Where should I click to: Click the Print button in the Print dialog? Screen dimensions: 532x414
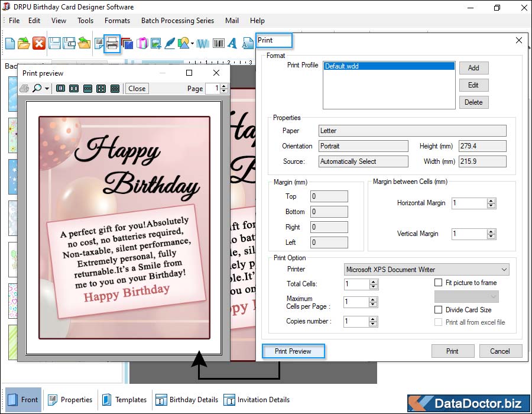click(453, 351)
